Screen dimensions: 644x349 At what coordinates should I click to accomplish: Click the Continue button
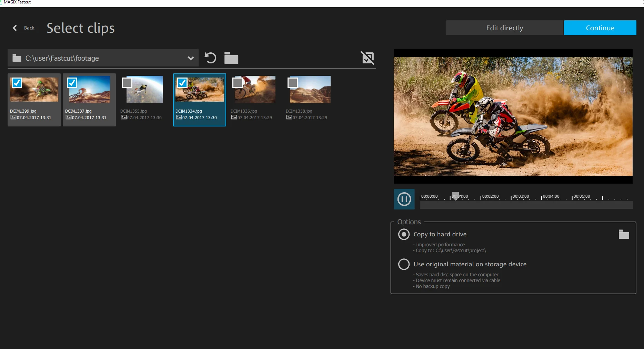pyautogui.click(x=600, y=28)
